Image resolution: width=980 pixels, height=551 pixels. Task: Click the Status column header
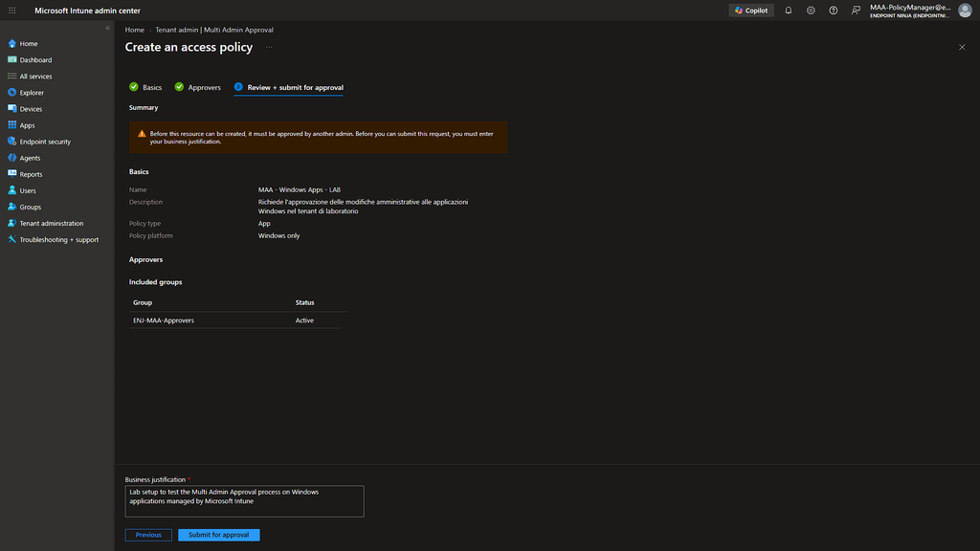click(305, 302)
